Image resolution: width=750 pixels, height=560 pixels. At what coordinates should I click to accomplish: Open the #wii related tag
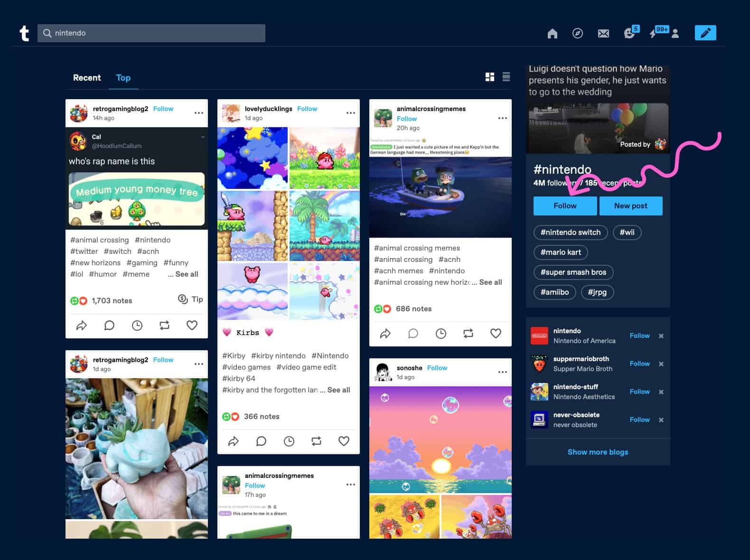pyautogui.click(x=627, y=233)
